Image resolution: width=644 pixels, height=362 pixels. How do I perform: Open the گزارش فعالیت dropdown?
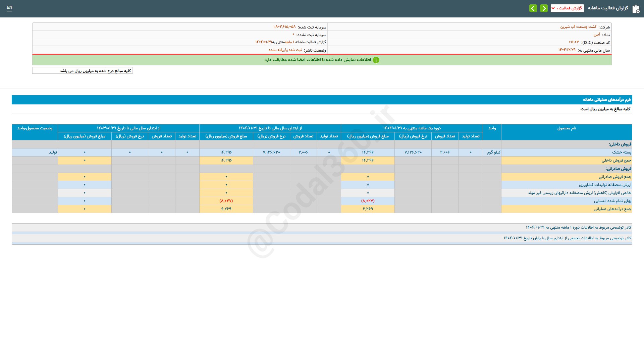click(567, 8)
